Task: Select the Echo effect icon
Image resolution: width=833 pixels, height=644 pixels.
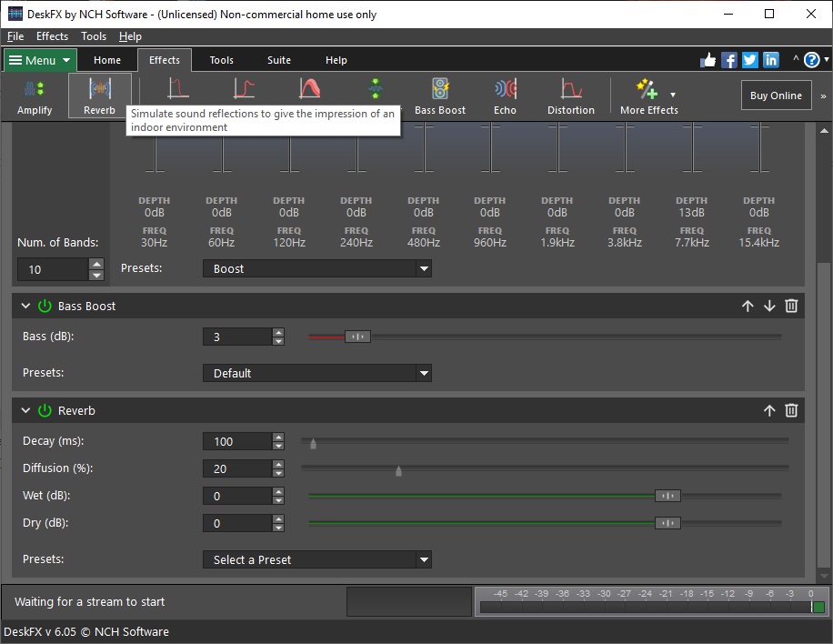Action: click(505, 88)
